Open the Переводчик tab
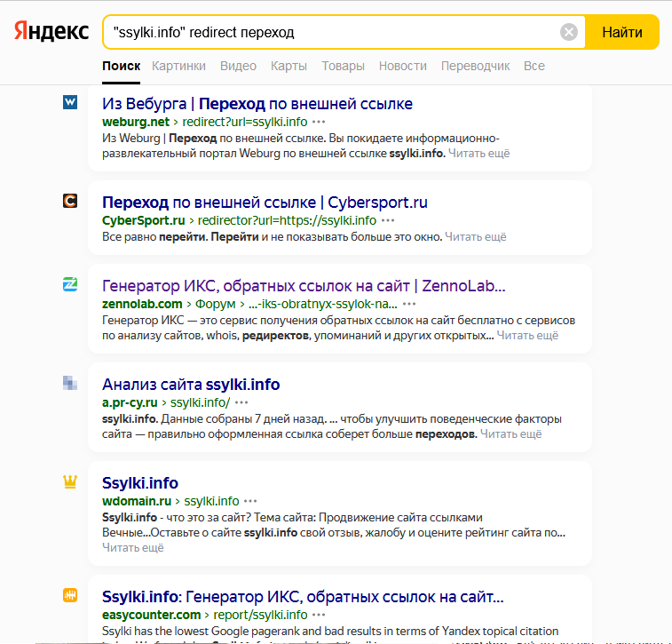 [x=475, y=66]
